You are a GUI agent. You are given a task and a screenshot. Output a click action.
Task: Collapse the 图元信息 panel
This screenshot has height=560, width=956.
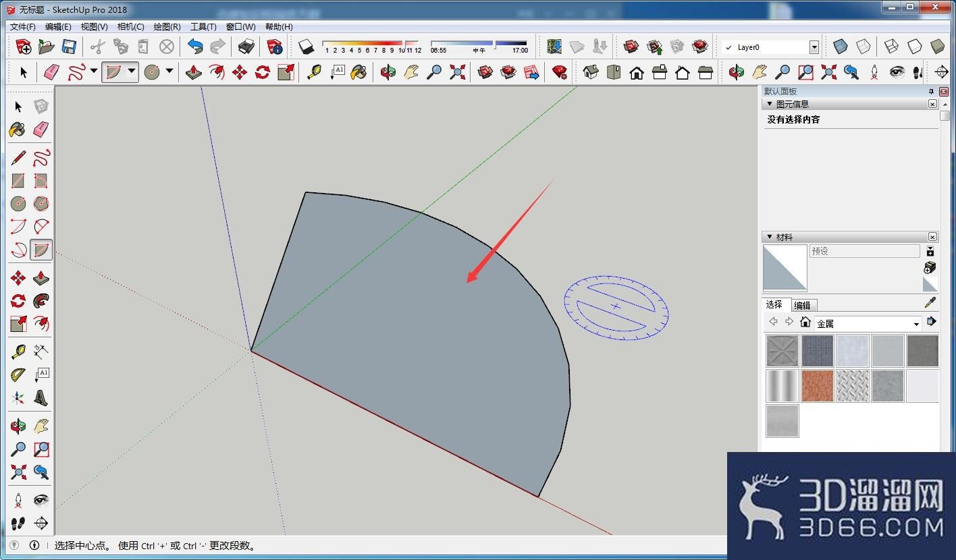[x=770, y=104]
